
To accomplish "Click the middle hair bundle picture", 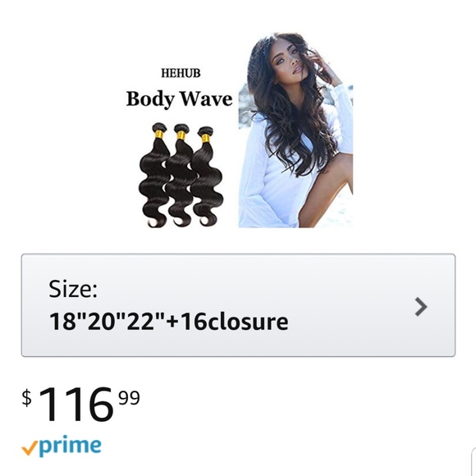I will pos(180,175).
